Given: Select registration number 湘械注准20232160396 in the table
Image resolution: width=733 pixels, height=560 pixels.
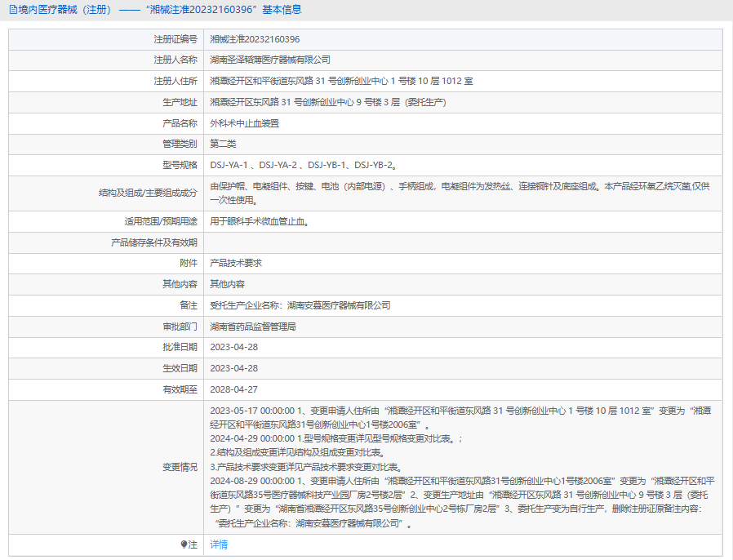Looking at the screenshot, I should click(255, 39).
